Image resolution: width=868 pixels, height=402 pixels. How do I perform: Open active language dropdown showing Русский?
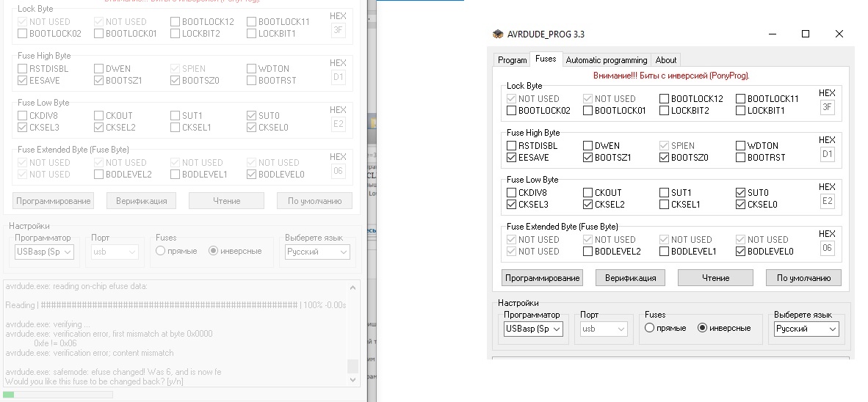pos(806,329)
